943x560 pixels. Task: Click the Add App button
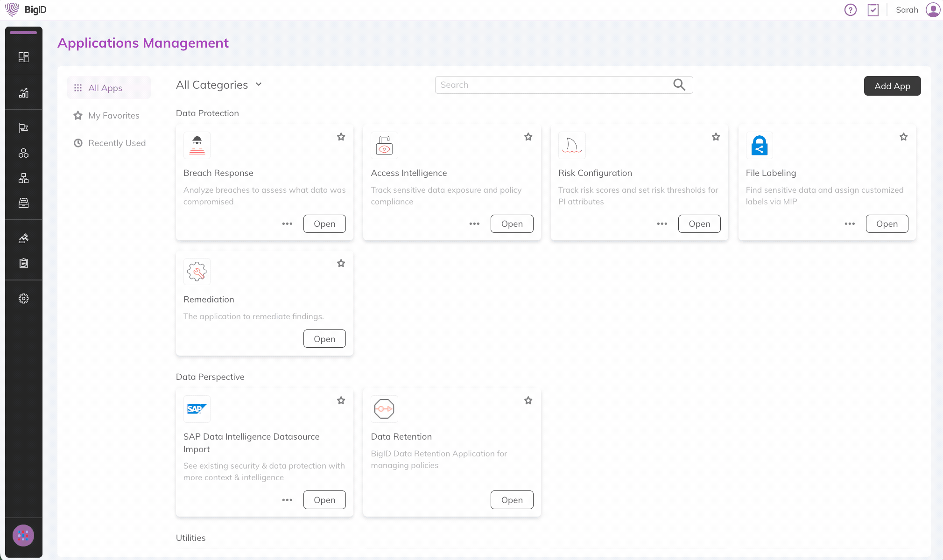point(892,85)
